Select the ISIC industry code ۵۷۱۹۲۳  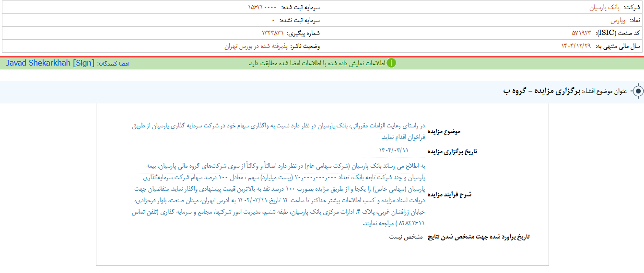coord(581,33)
